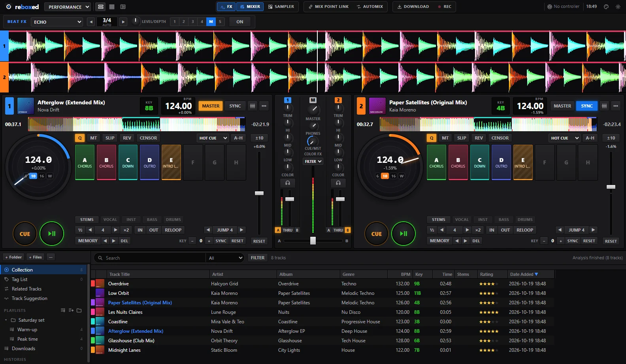
Task: Open the ECHO beat FX dropdown
Action: point(57,22)
